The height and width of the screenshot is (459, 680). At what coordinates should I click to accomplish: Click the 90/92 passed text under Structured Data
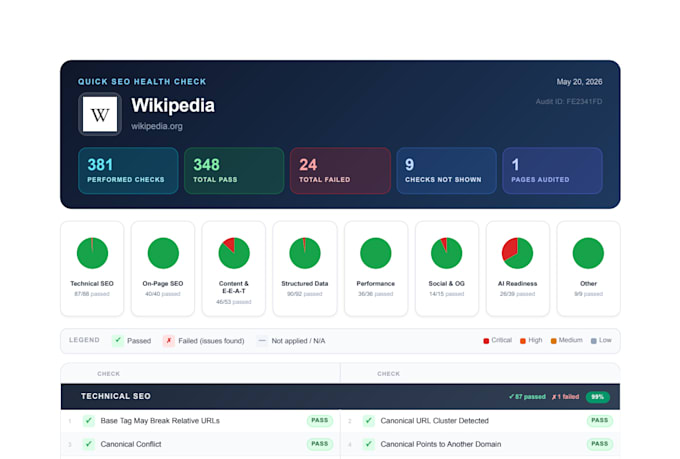pos(304,294)
